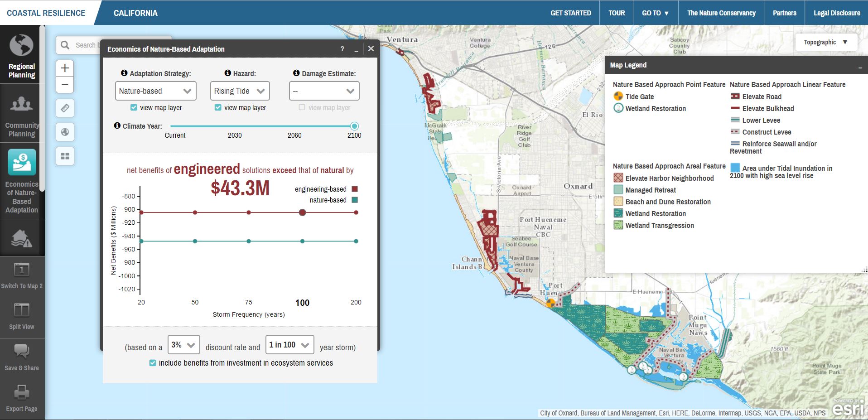Open the Legal Disclosure link
This screenshot has height=420, width=868.
tap(836, 13)
